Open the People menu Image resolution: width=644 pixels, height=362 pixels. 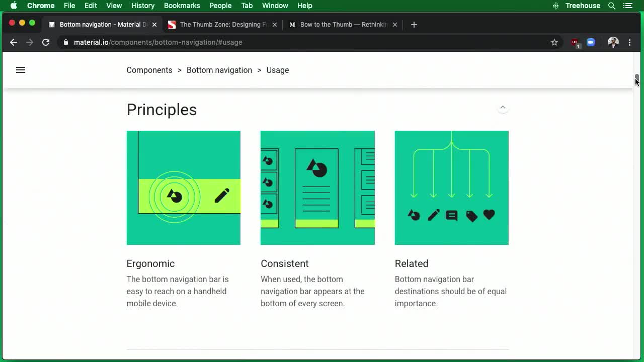pyautogui.click(x=220, y=6)
